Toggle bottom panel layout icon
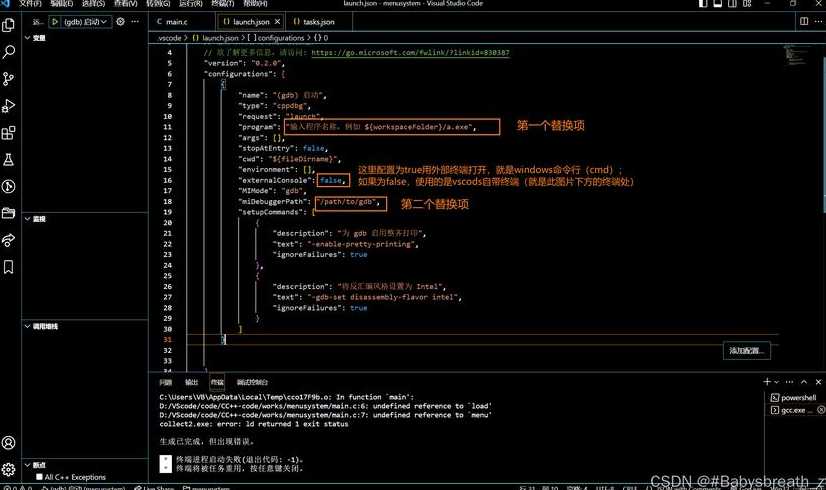 pyautogui.click(x=717, y=3)
